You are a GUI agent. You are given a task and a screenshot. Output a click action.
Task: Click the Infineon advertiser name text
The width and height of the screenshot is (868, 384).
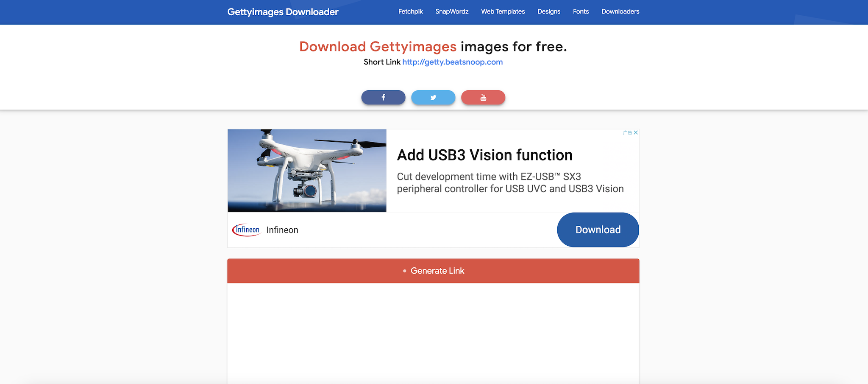pos(282,230)
